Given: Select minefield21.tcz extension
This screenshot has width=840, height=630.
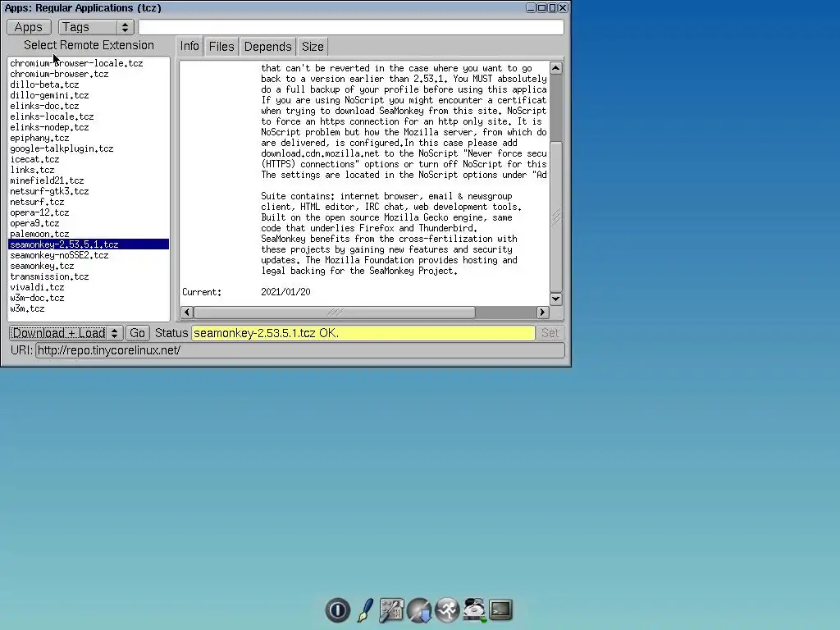Looking at the screenshot, I should [89, 180].
